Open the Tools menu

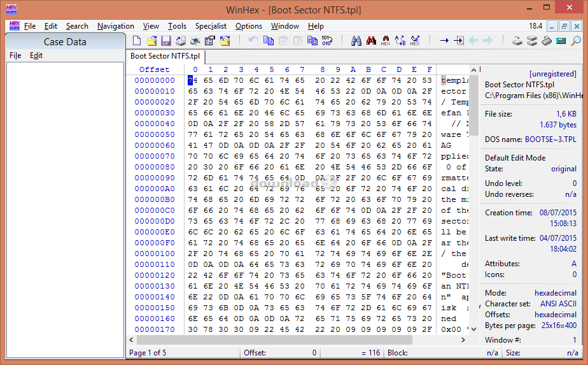tap(177, 26)
